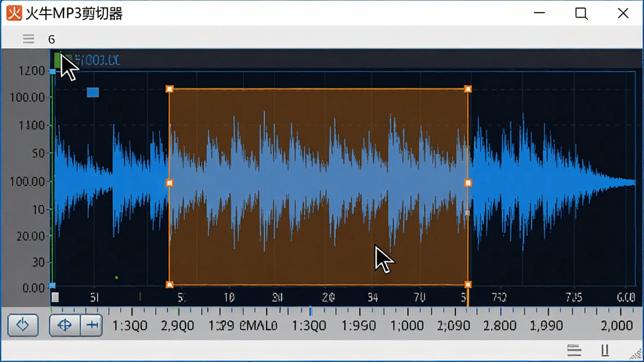Viewport: 644px width, 362px height.
Task: Click the bottom-right orange selection handle
Action: pos(468,284)
